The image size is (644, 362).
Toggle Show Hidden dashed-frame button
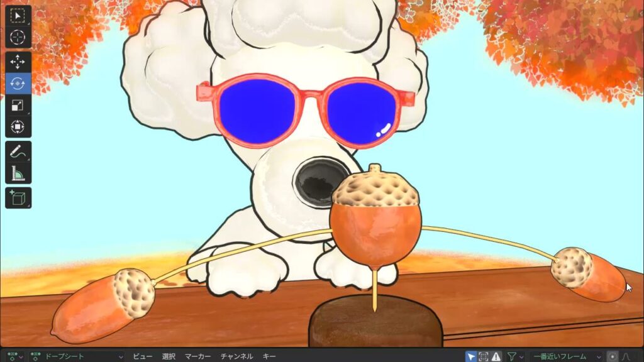[x=484, y=356]
